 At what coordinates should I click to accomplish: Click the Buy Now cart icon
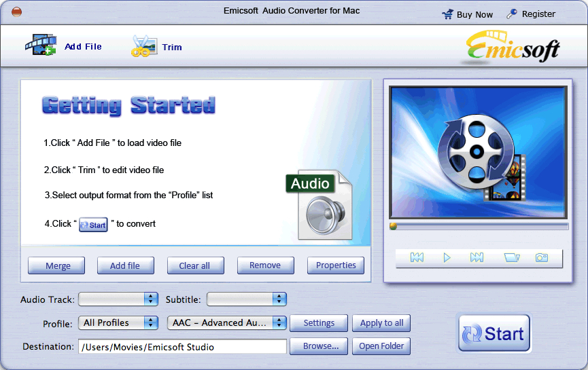pyautogui.click(x=448, y=15)
